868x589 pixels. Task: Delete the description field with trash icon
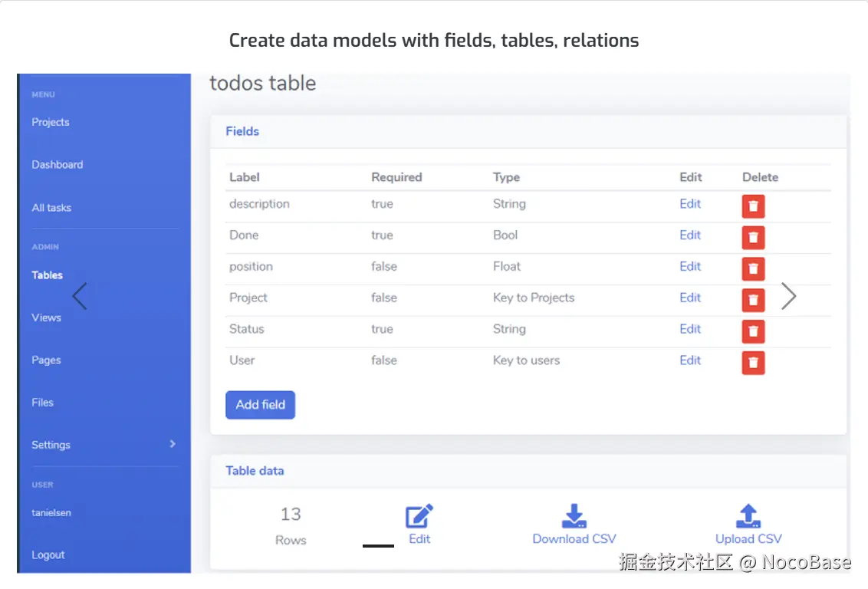coord(753,206)
